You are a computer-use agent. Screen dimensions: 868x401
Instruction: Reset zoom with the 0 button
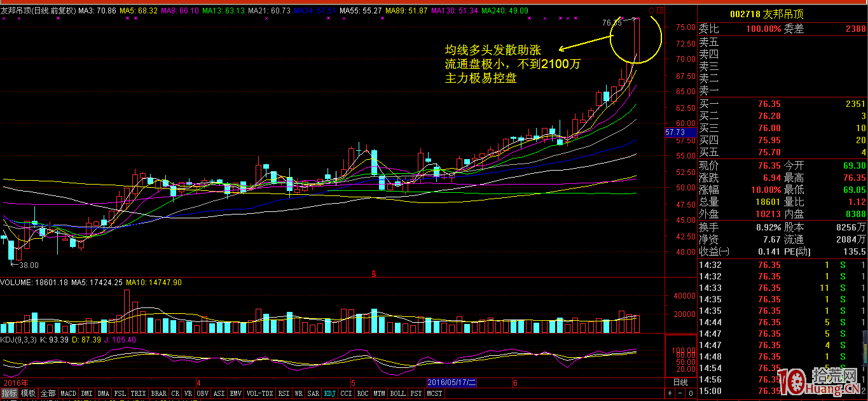(691, 393)
